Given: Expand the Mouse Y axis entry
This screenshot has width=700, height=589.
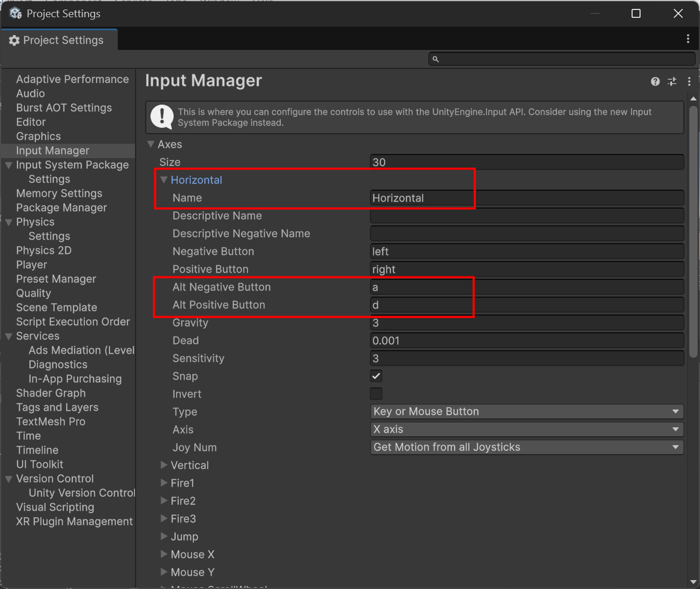Looking at the screenshot, I should pos(164,572).
